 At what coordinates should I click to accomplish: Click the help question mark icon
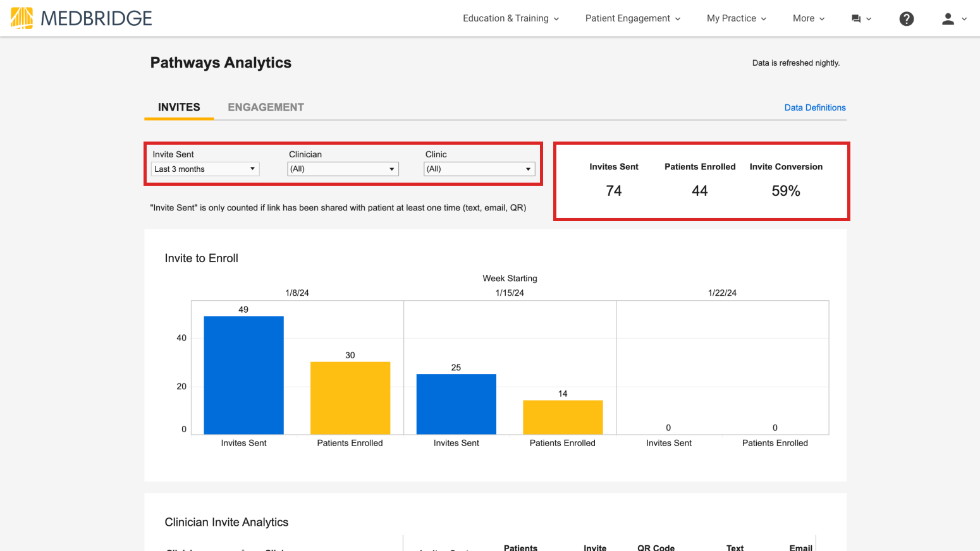click(907, 18)
